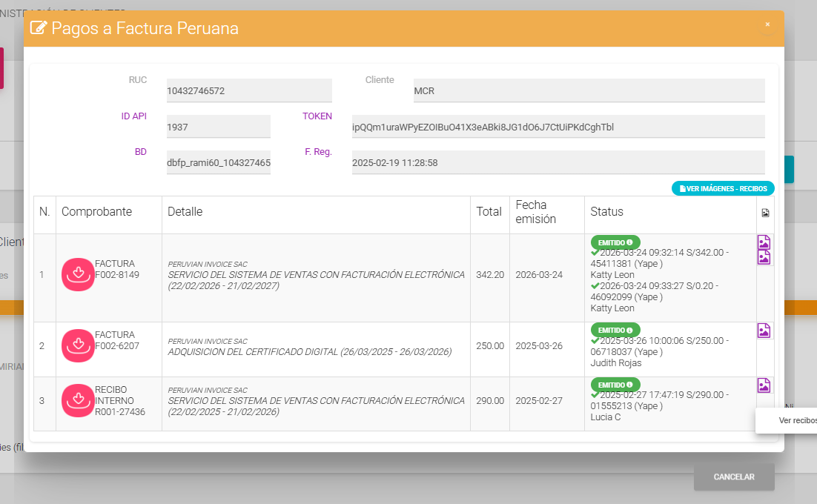This screenshot has height=504, width=817.
Task: Open first receipt image for invoice F002-8149
Action: [x=764, y=242]
